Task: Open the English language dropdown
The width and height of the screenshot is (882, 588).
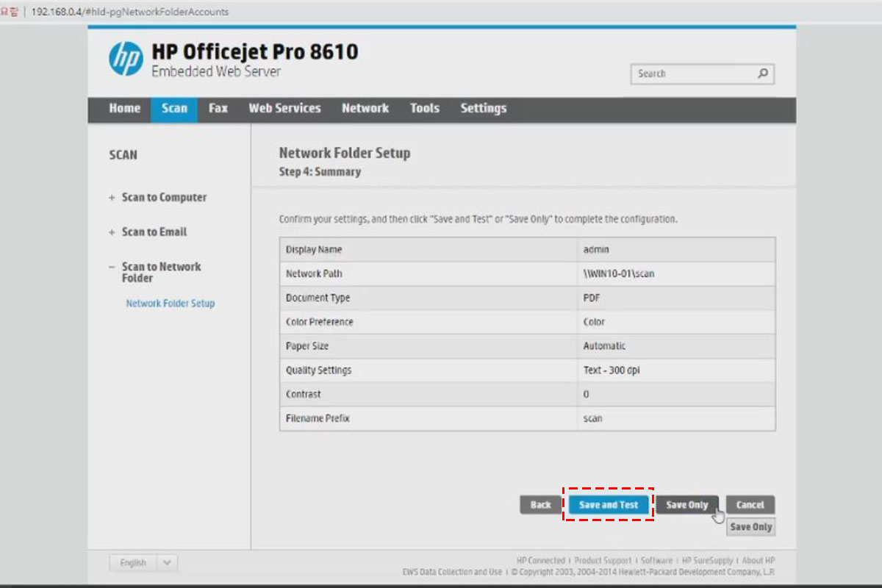Action: pyautogui.click(x=143, y=563)
